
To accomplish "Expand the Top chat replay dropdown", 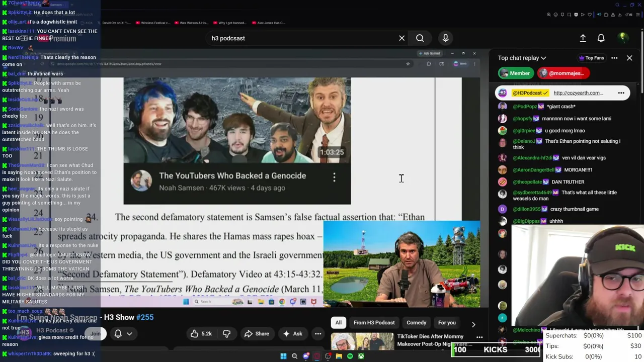I will coord(522,58).
